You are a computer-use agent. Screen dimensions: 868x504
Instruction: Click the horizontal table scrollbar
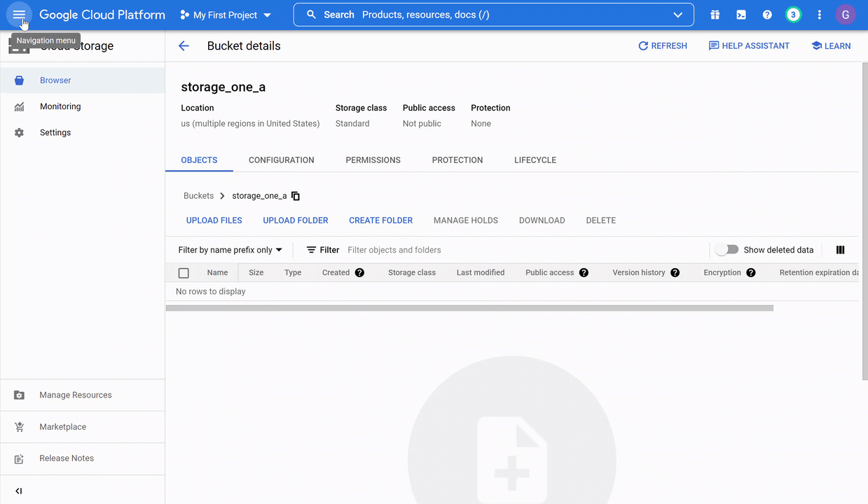click(x=469, y=308)
